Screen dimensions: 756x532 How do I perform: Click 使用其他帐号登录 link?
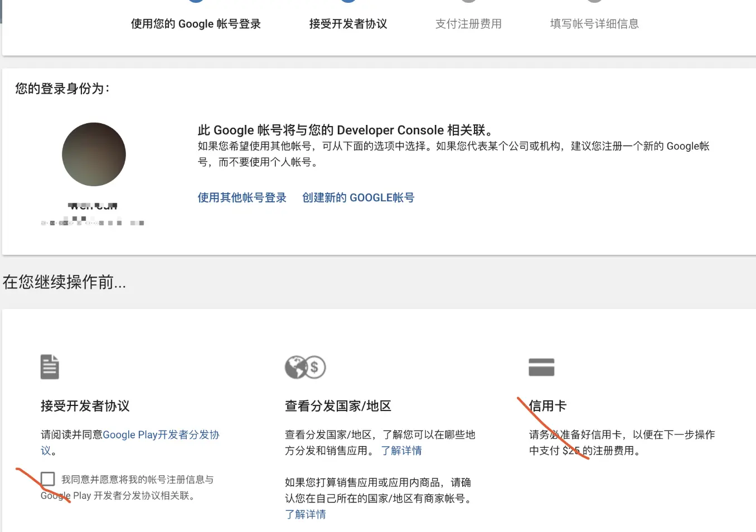click(242, 197)
